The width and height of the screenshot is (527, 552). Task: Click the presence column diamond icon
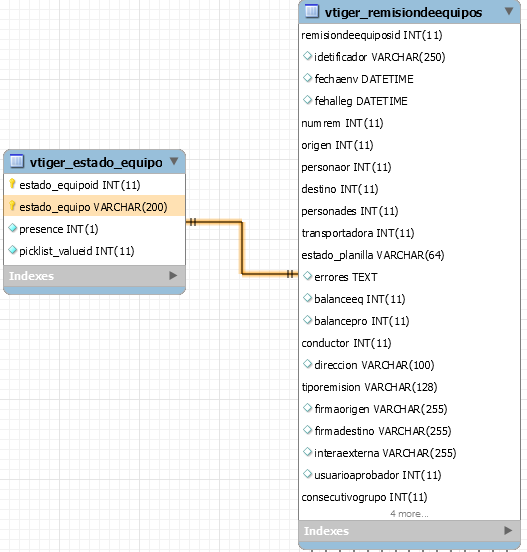pyautogui.click(x=13, y=228)
